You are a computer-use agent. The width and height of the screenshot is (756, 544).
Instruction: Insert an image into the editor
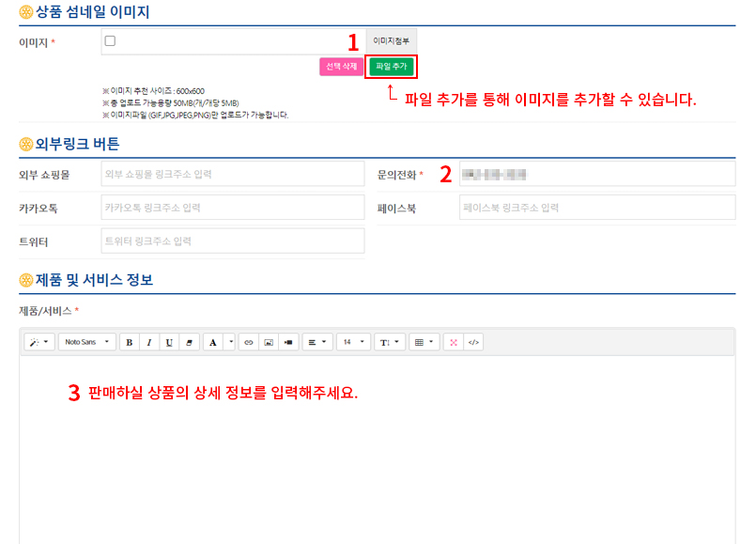(x=270, y=342)
